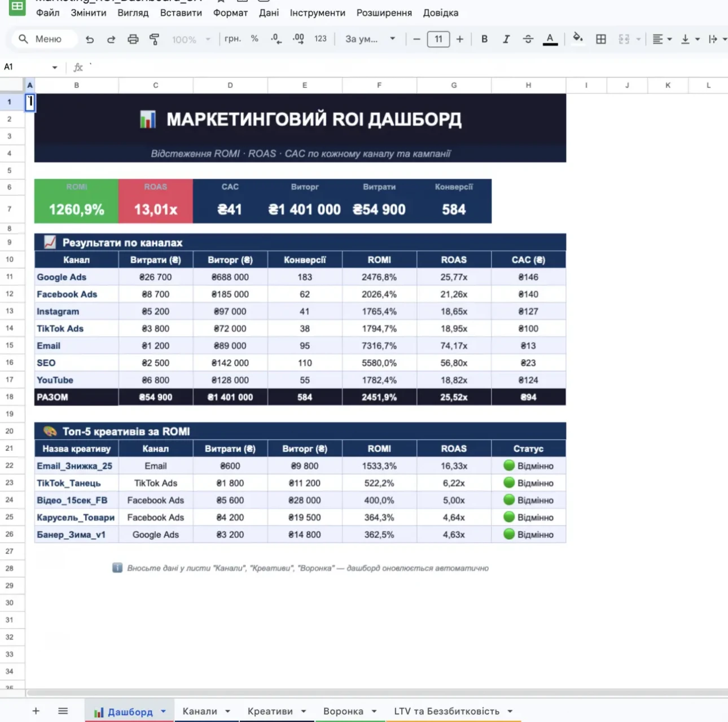
Task: Click the Print icon in toolbar
Action: pyautogui.click(x=133, y=39)
